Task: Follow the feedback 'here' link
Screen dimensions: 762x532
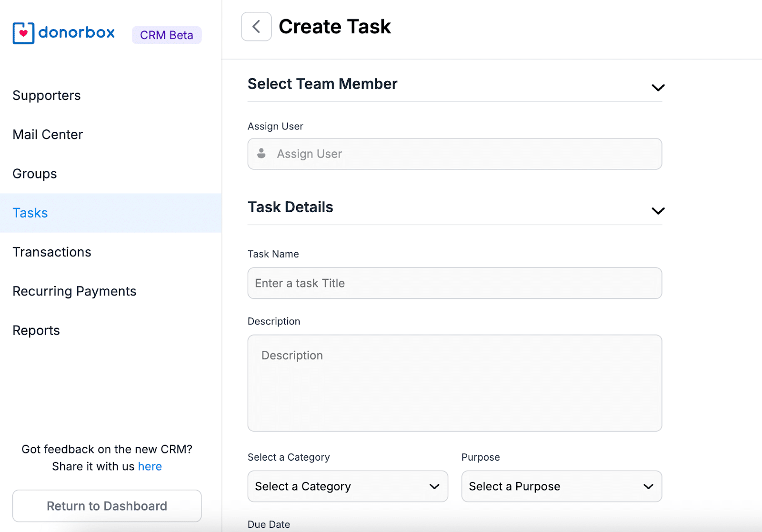Action: click(x=150, y=466)
